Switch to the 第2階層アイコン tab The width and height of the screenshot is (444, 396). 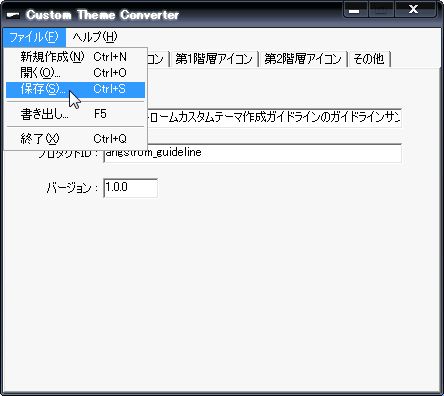pos(303,59)
